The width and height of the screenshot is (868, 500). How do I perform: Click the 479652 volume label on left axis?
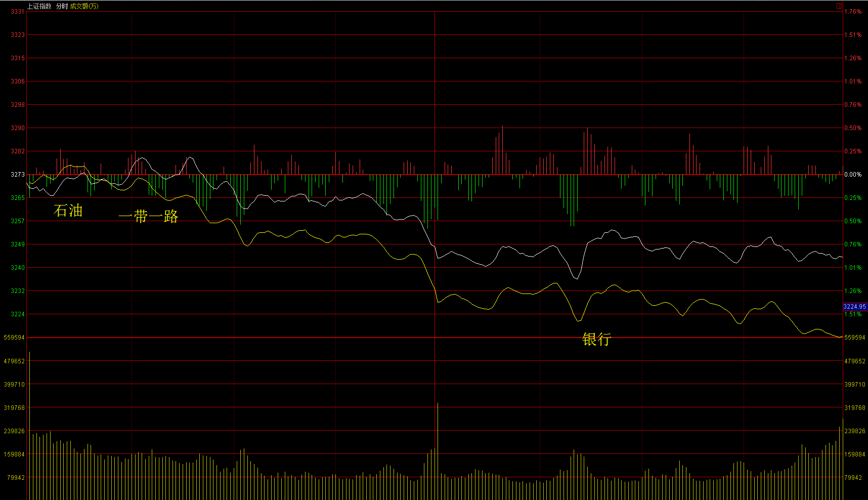coord(14,361)
